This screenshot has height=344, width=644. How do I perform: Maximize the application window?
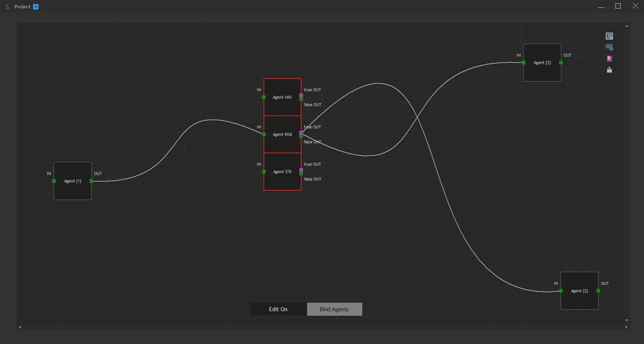pos(618,6)
